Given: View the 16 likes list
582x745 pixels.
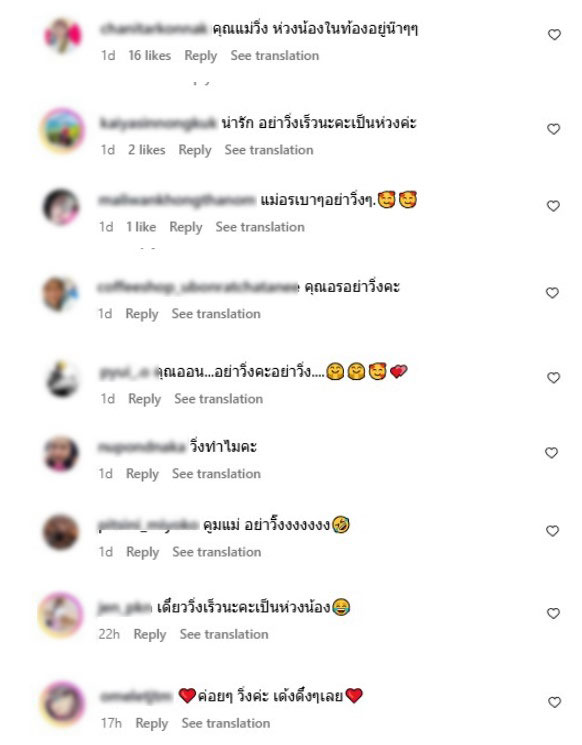Looking at the screenshot, I should [x=149, y=56].
